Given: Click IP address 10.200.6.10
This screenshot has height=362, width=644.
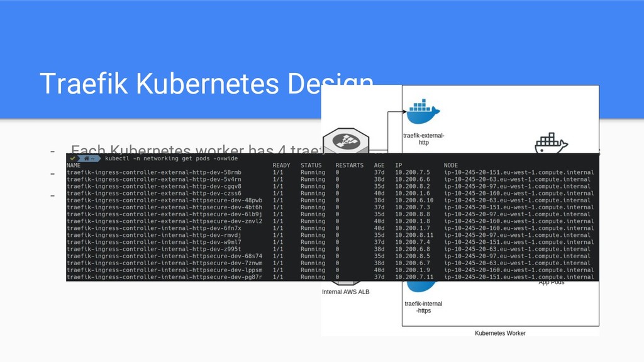Looking at the screenshot, I should pyautogui.click(x=414, y=200).
